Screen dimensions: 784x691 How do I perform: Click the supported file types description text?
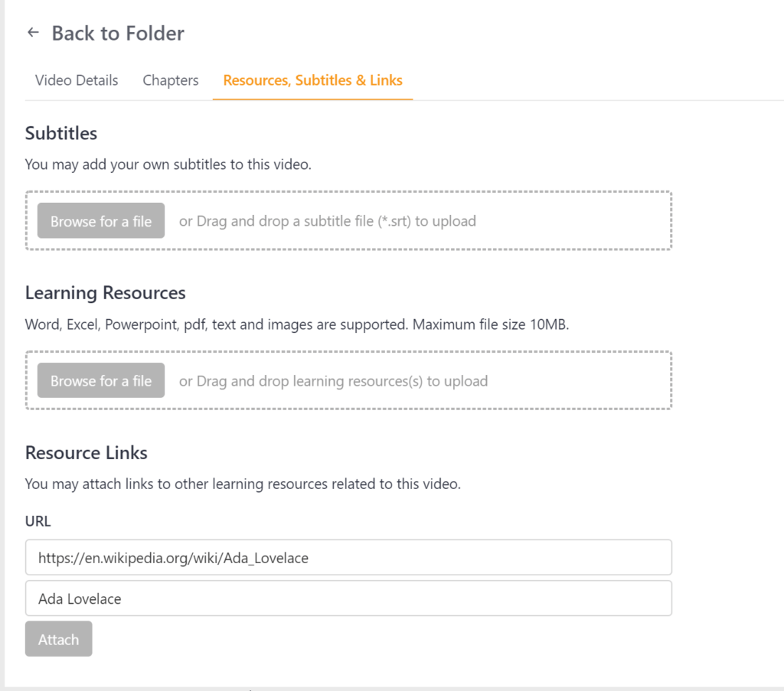[297, 324]
